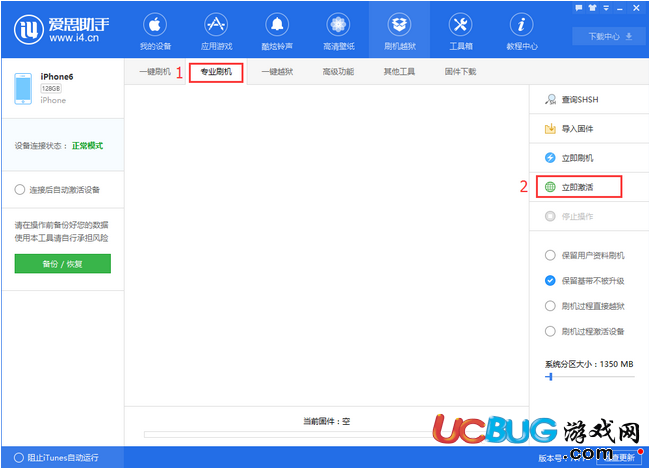
Task: Click 正常模式 connection status text
Action: (x=87, y=146)
